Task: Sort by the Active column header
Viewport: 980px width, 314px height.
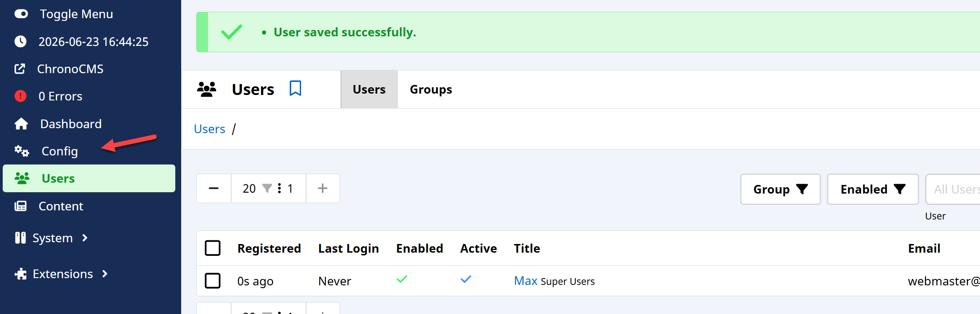Action: (479, 248)
